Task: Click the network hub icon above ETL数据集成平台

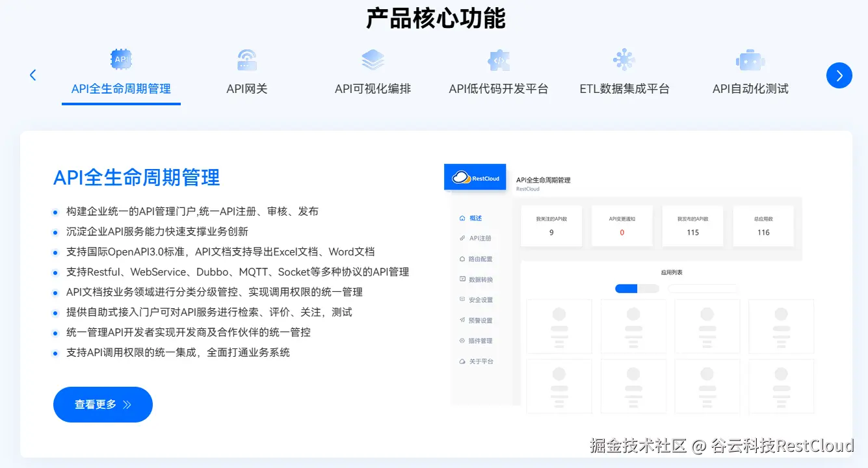Action: [624, 60]
